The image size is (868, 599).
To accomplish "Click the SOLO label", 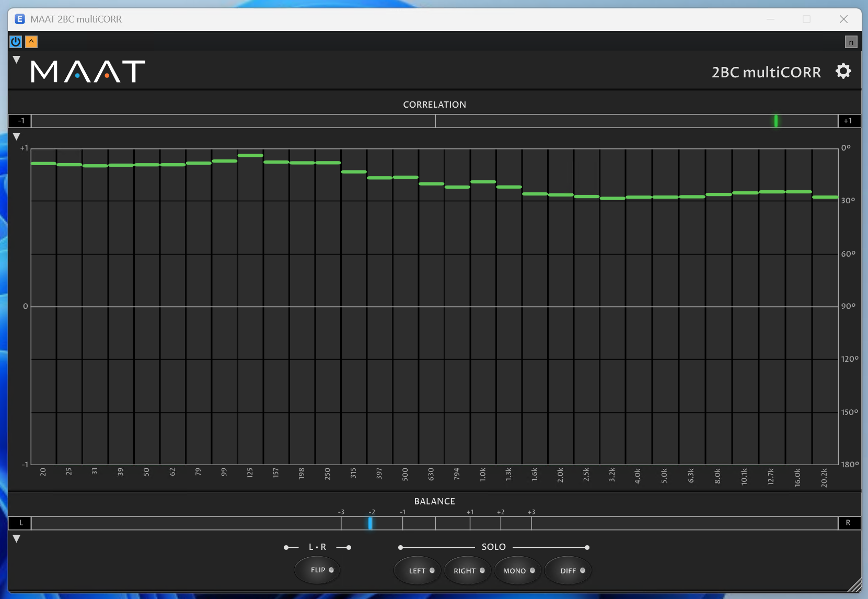I will tap(493, 547).
